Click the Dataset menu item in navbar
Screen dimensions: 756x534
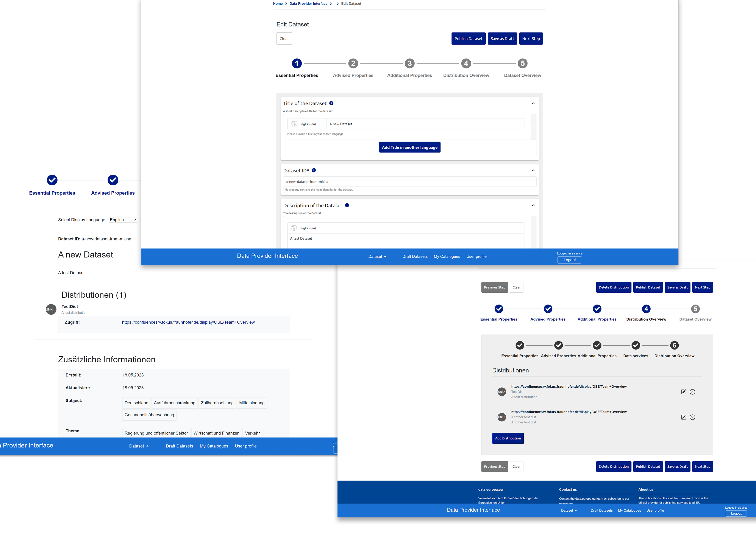376,256
